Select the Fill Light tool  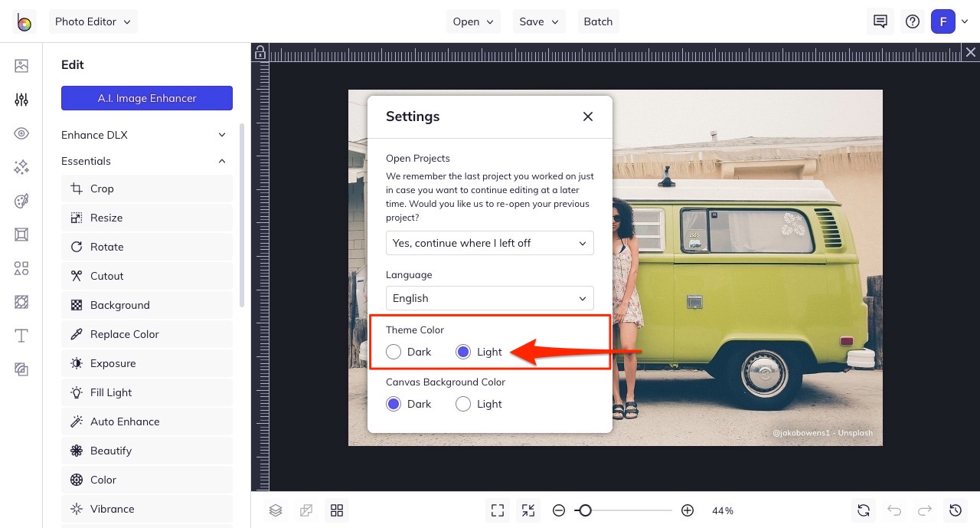(x=147, y=392)
